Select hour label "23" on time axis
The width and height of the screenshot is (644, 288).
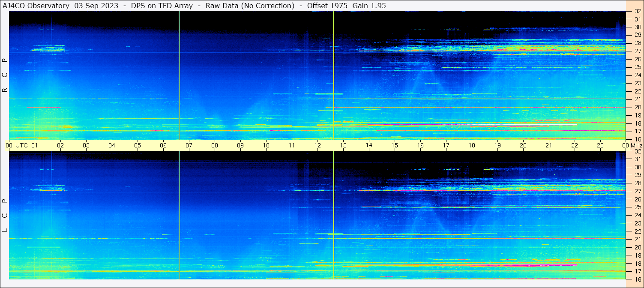(600, 145)
